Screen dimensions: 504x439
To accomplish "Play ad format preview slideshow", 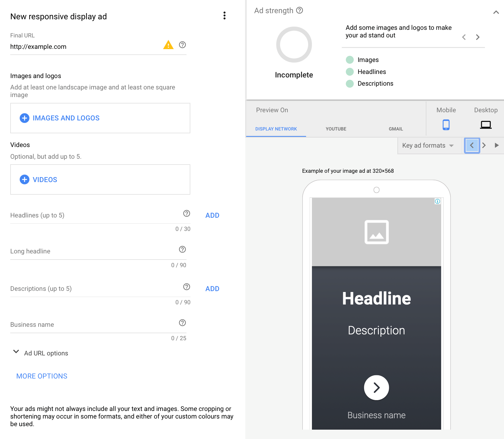I will 496,145.
